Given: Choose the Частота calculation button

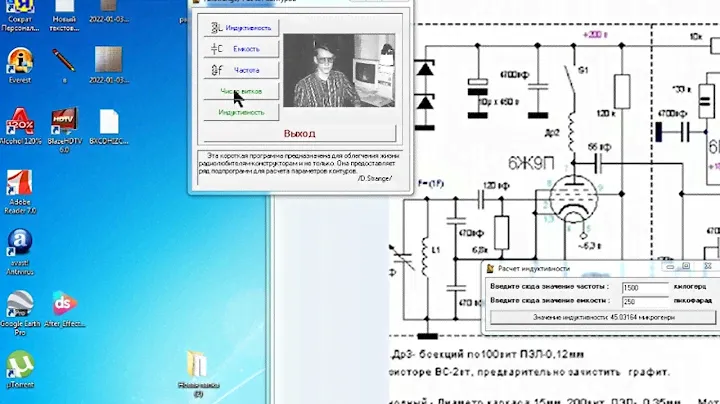Looking at the screenshot, I should click(240, 70).
